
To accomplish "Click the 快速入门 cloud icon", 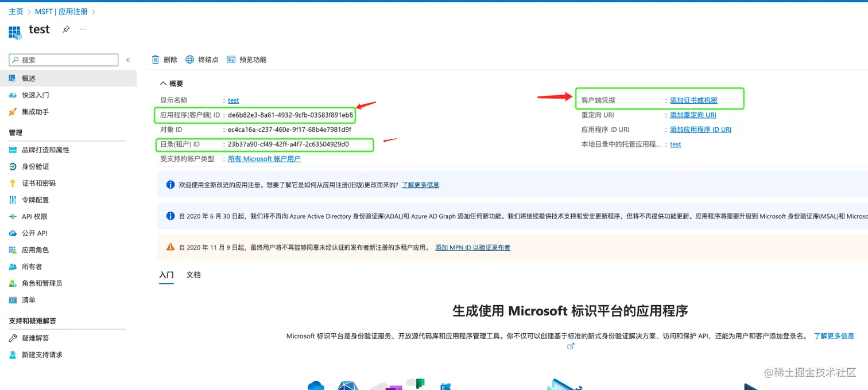I will pos(13,95).
